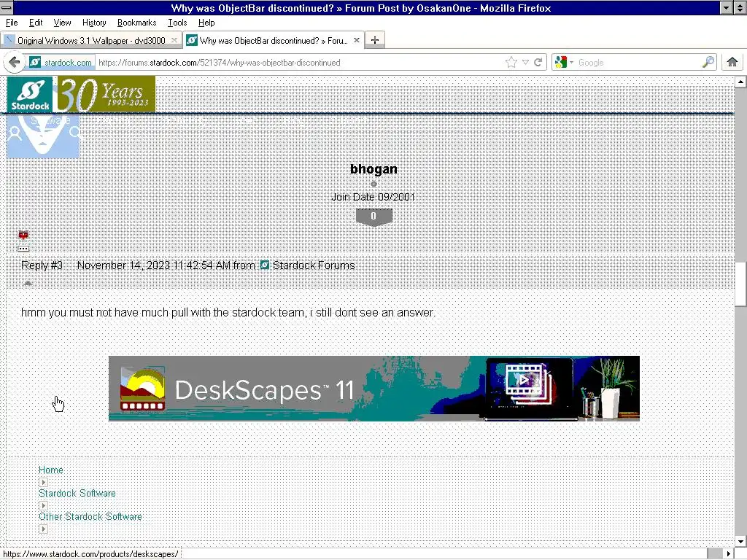Open the Help menu
Viewport: 747px width, 560px height.
(x=206, y=23)
